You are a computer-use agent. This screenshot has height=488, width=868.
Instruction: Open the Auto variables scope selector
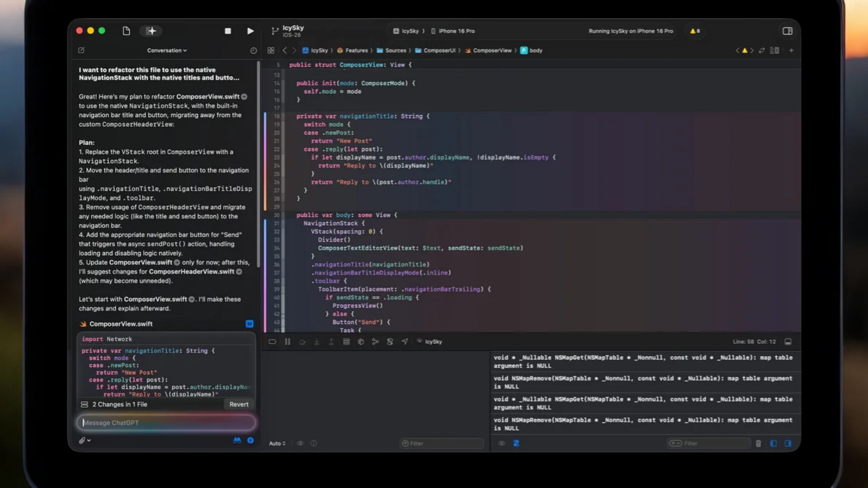277,444
